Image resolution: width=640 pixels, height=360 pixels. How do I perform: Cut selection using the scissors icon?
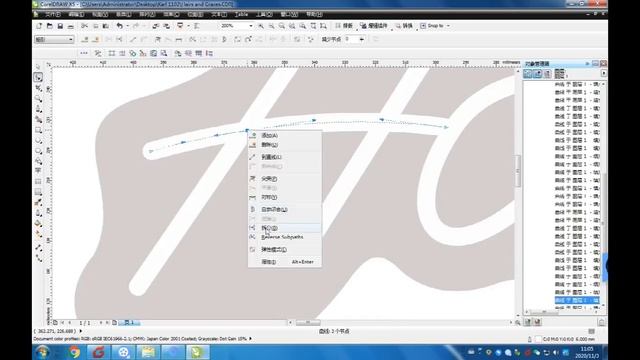[x=84, y=26]
